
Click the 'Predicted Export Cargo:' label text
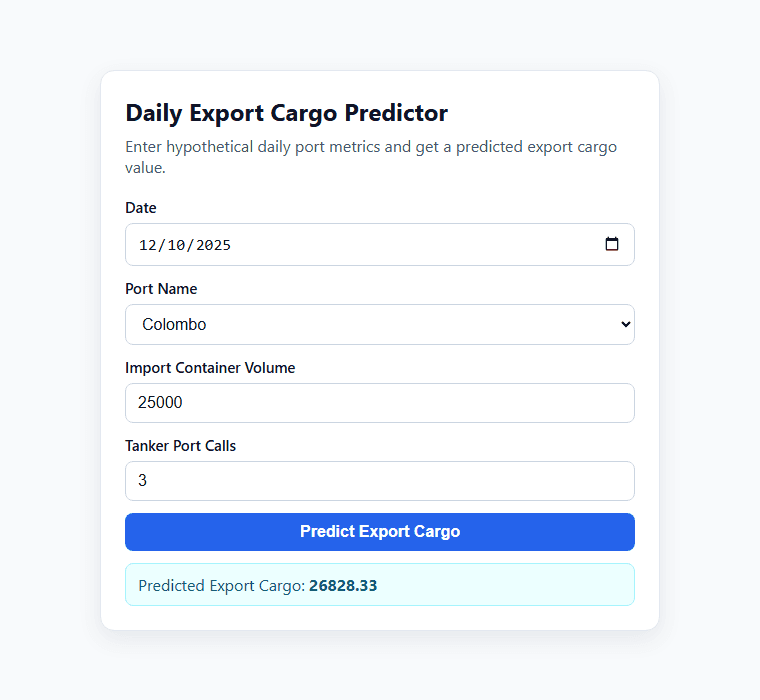coord(222,586)
